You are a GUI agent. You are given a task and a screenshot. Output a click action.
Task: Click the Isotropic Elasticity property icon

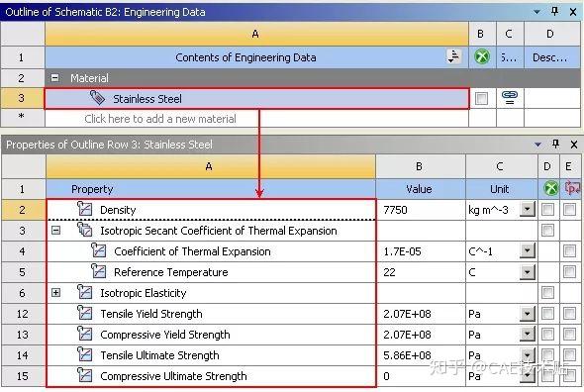pos(84,292)
